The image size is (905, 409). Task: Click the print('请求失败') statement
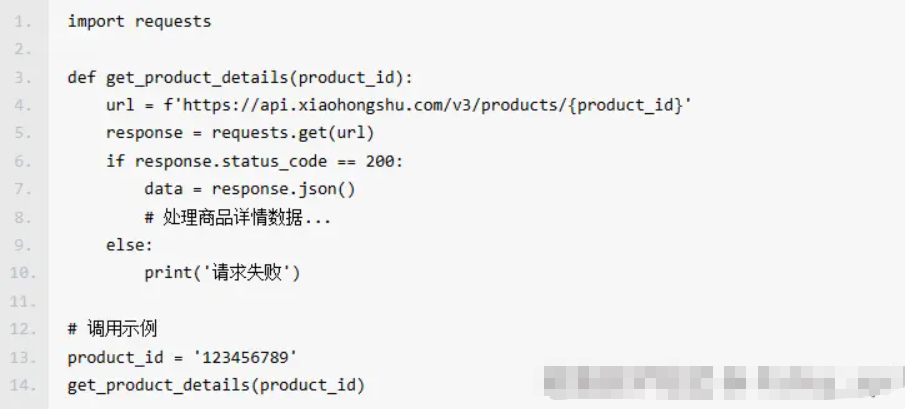pyautogui.click(x=222, y=273)
